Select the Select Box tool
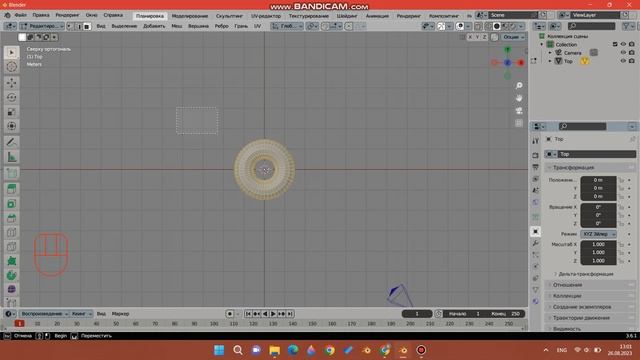The image size is (640, 360). coord(11,52)
